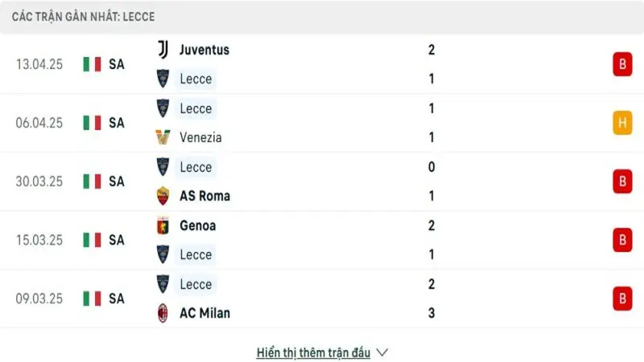Image resolution: width=644 pixels, height=362 pixels.
Task: Click the Genoa club crest
Action: (163, 225)
